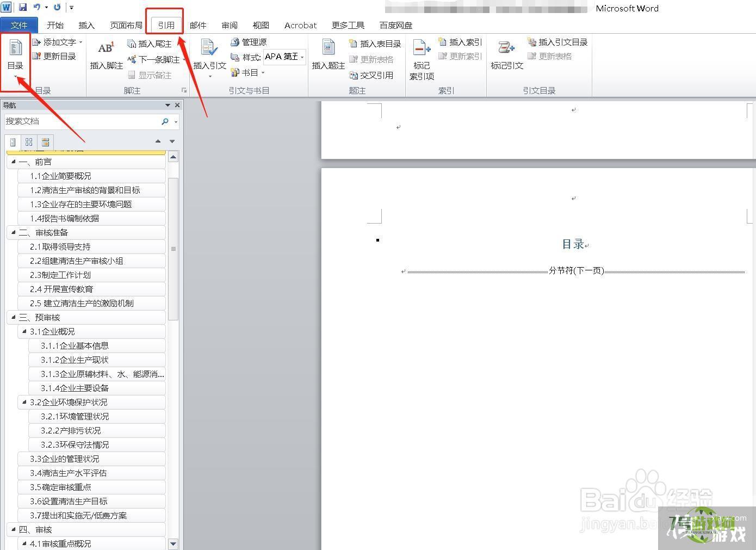
Task: Switch to the 邮件 tab
Action: click(x=198, y=25)
